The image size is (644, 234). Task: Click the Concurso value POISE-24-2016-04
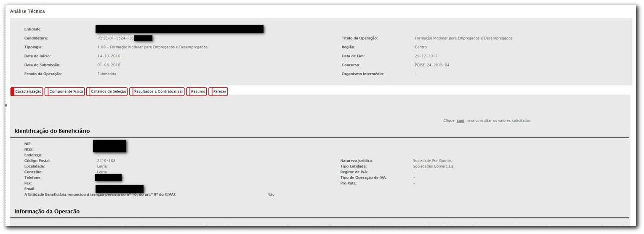[x=432, y=65]
